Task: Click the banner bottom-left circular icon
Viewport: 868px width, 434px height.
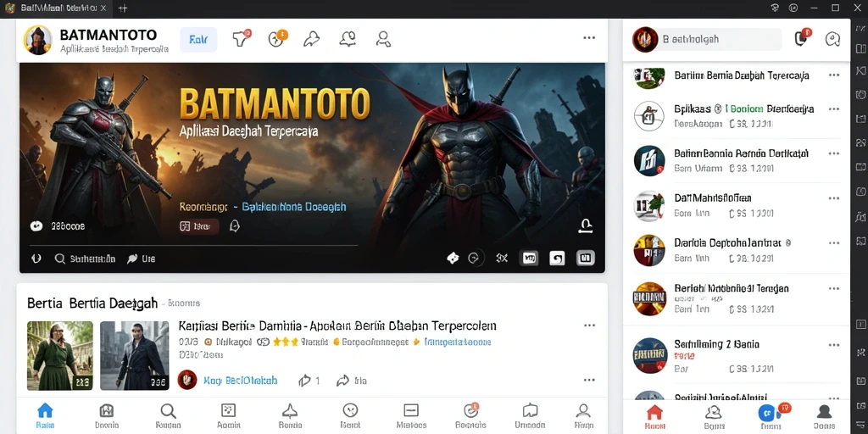Action: [x=36, y=259]
